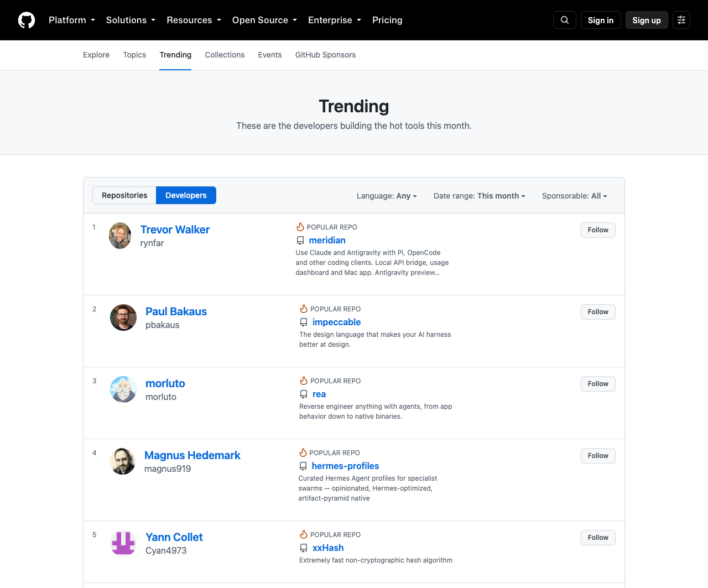
Task: Click the flame icon in morluto's row
Action: click(304, 381)
